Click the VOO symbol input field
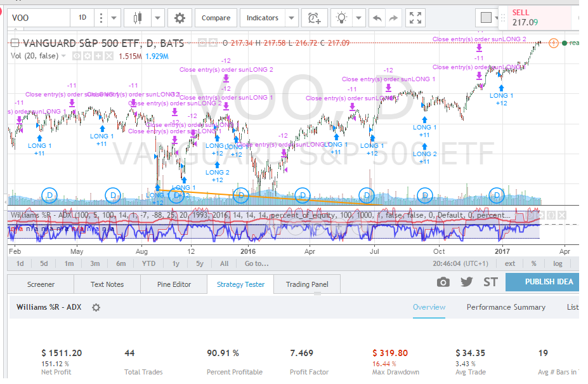588x384 pixels. coord(39,18)
